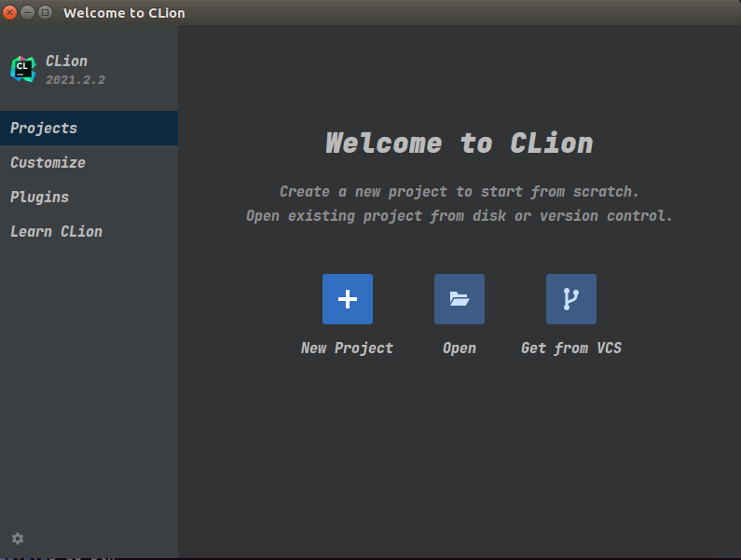The image size is (741, 560).
Task: Minimize the Welcome to CLion window
Action: point(27,13)
